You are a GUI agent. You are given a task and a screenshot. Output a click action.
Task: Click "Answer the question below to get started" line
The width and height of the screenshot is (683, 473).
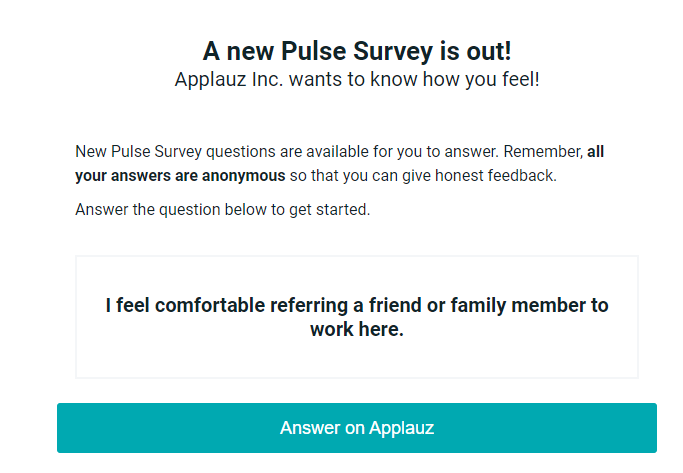point(223,210)
